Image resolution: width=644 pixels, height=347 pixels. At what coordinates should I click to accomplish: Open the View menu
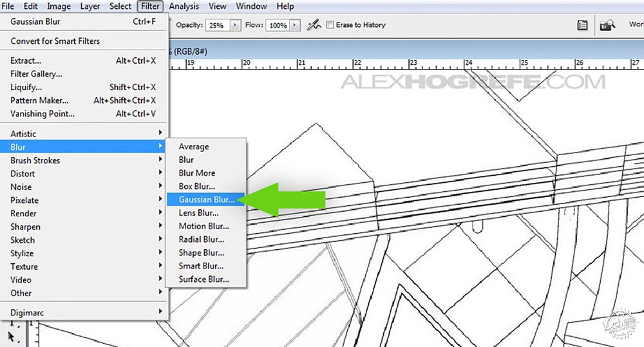point(217,6)
